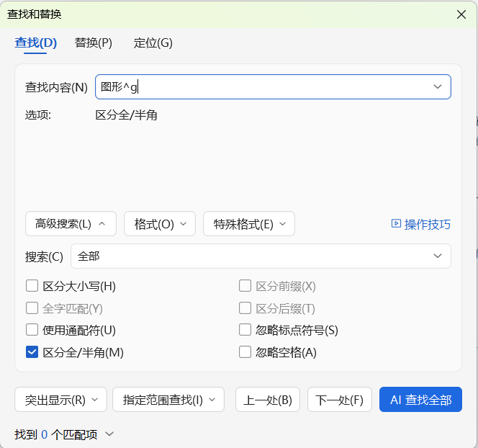Close the 查找和替换 dialog
This screenshot has width=478, height=448.
(461, 14)
